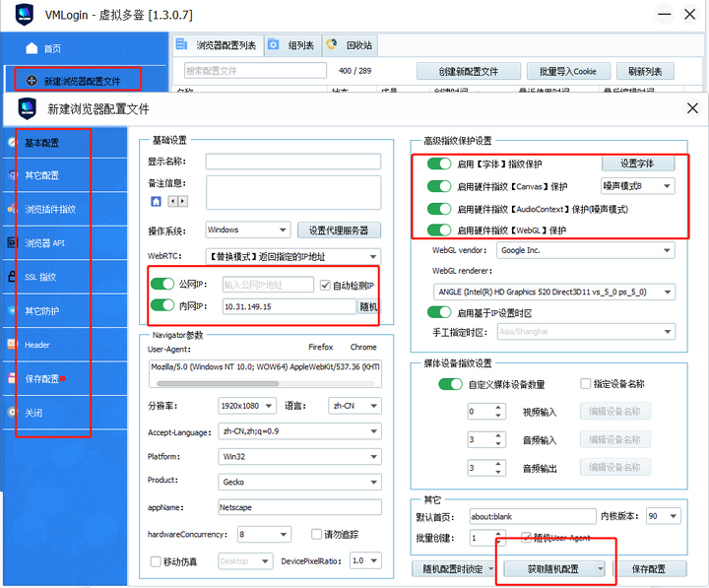Disable the 字体 fingerprint protection switch
Image resolution: width=709 pixels, height=588 pixels.
click(439, 163)
